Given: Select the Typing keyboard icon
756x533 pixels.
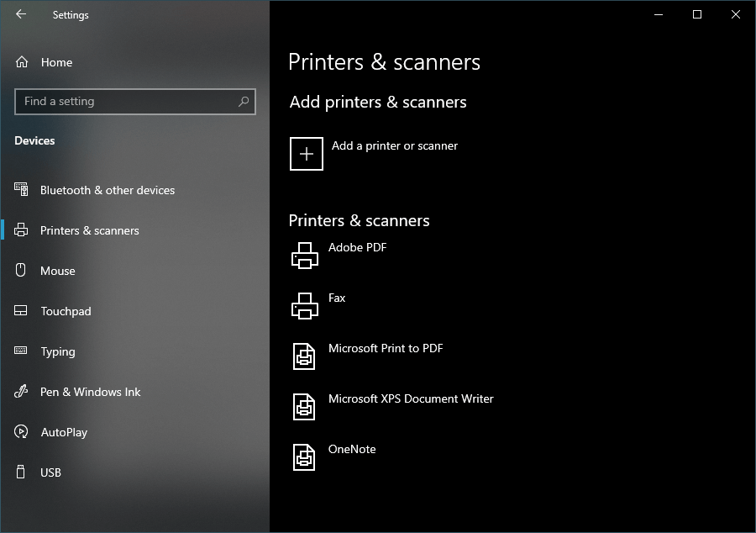Looking at the screenshot, I should click(21, 351).
